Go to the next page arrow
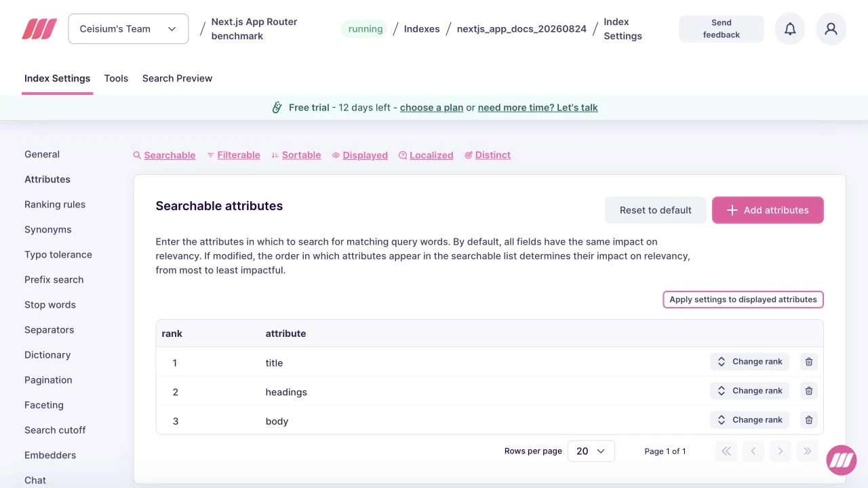868x488 pixels. [780, 451]
